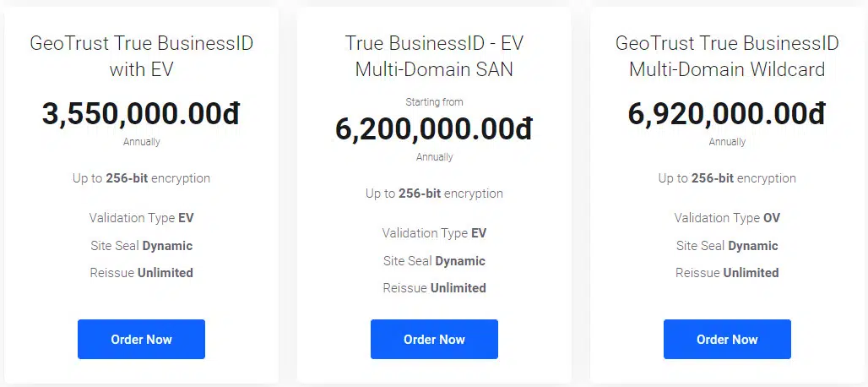Image resolution: width=868 pixels, height=387 pixels.
Task: Click Validation Type EV in Multi-Domain SAN card
Action: 434,233
